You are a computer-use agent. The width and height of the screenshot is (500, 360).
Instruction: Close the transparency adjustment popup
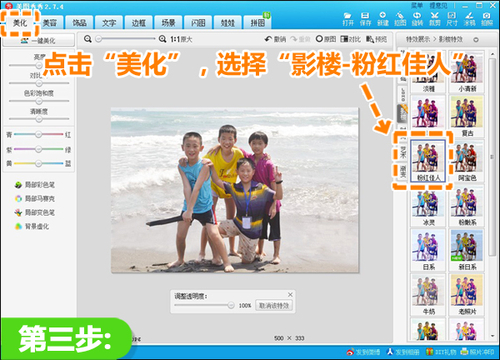290,294
